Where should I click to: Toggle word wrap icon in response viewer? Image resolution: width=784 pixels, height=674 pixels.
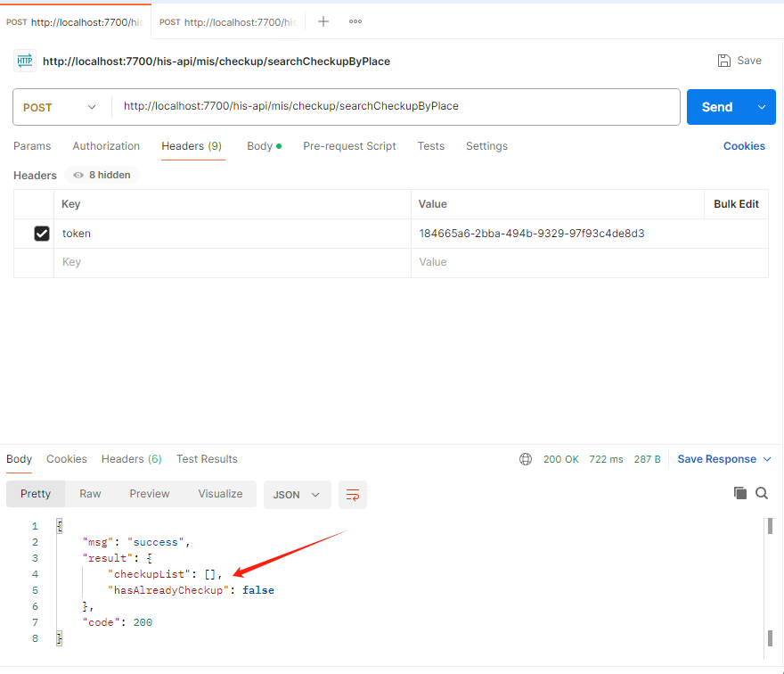(x=353, y=495)
